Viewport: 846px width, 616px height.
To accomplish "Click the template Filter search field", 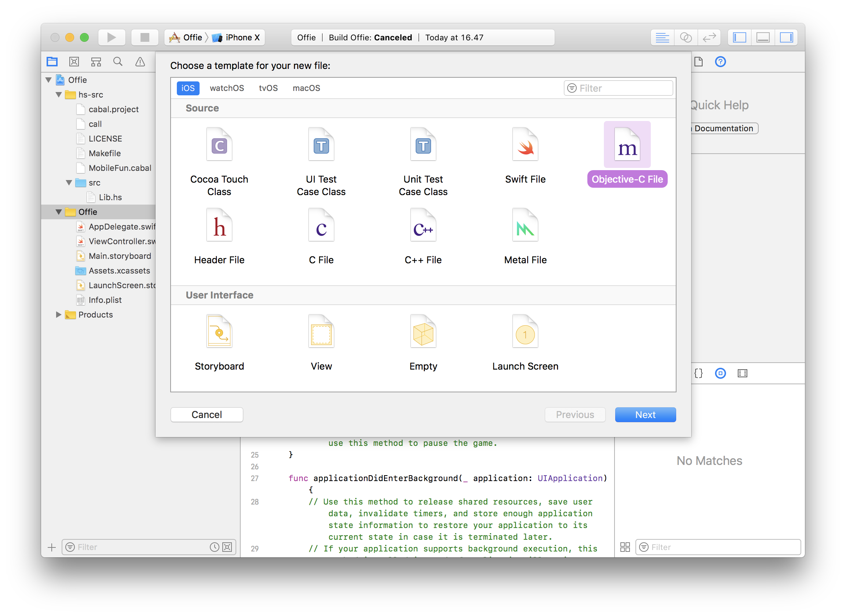I will 623,88.
